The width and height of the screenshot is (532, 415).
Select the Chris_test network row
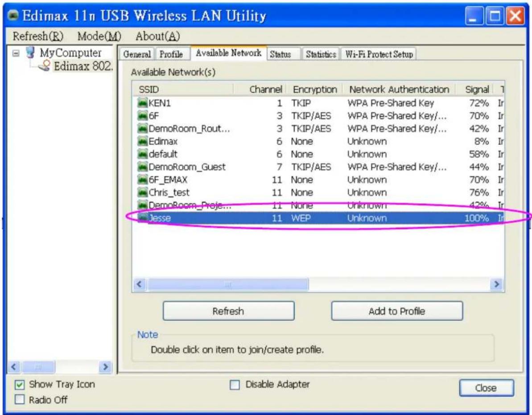click(x=318, y=192)
